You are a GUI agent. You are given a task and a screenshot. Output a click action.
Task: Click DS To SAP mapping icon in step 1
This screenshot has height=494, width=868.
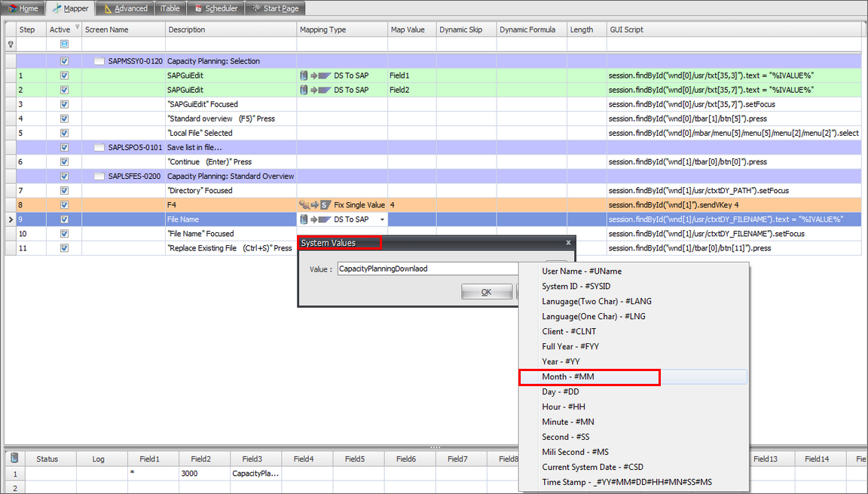pos(315,75)
